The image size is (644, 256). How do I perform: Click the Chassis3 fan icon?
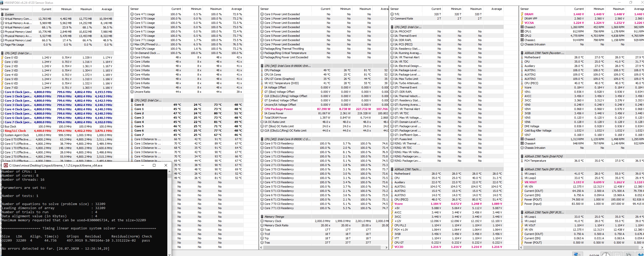[522, 27]
